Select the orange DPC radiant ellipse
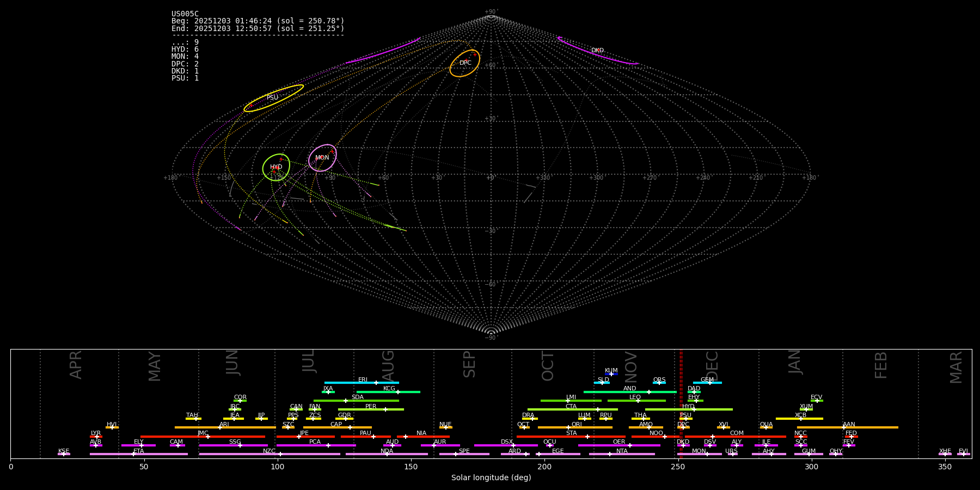 [x=451, y=64]
